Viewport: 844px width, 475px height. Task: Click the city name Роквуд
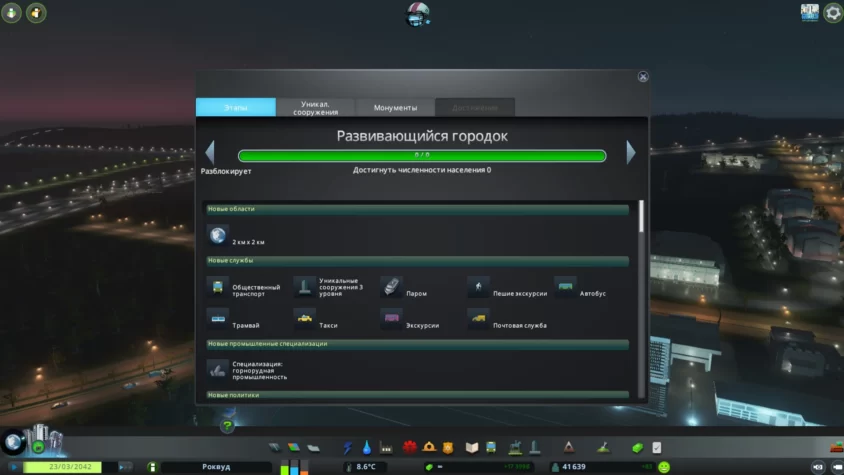point(216,467)
